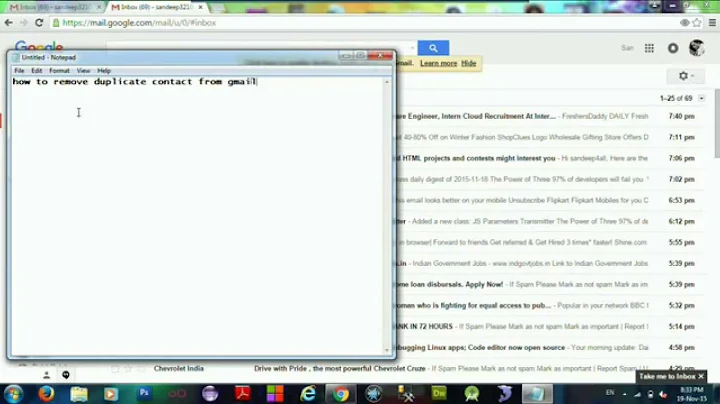Open the Chrome hamburger menu
The width and height of the screenshot is (720, 404).
coord(712,22)
